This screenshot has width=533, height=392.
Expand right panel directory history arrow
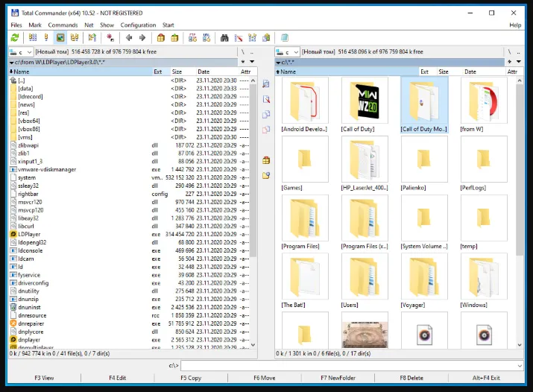(x=519, y=62)
